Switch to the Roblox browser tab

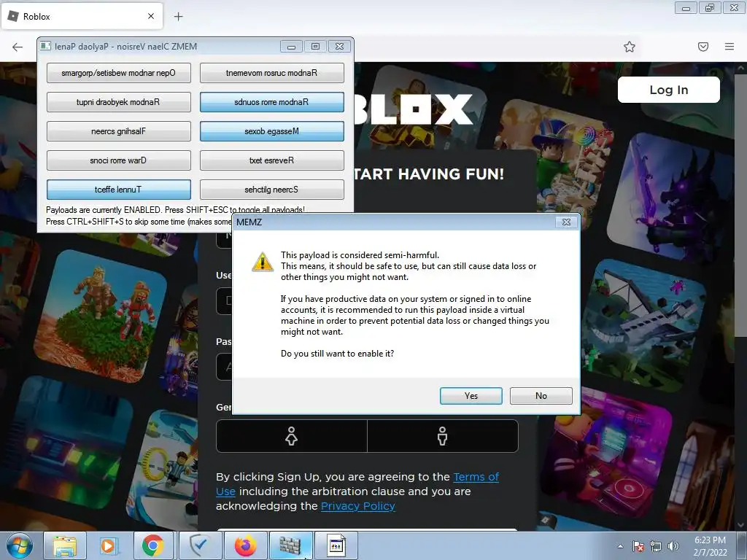click(x=81, y=16)
